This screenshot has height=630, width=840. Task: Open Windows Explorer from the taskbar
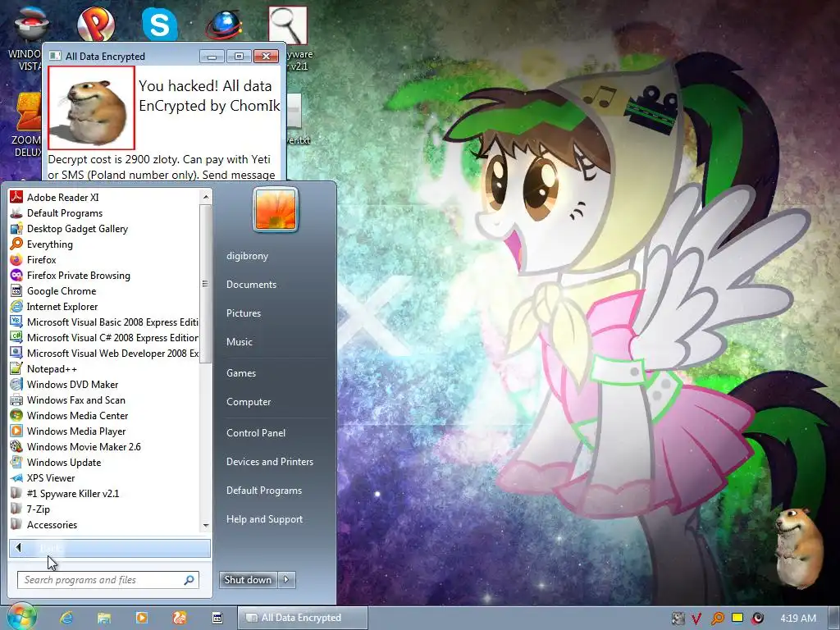pos(104,618)
